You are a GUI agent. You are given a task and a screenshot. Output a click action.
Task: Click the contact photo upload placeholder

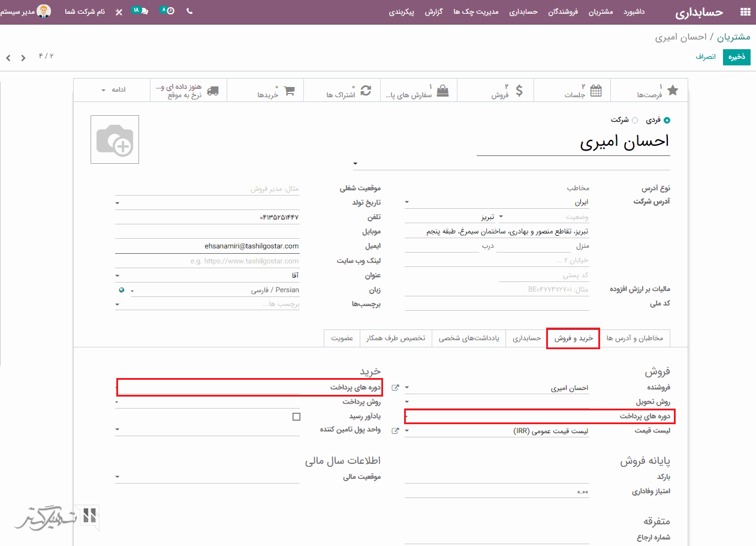[x=115, y=140]
